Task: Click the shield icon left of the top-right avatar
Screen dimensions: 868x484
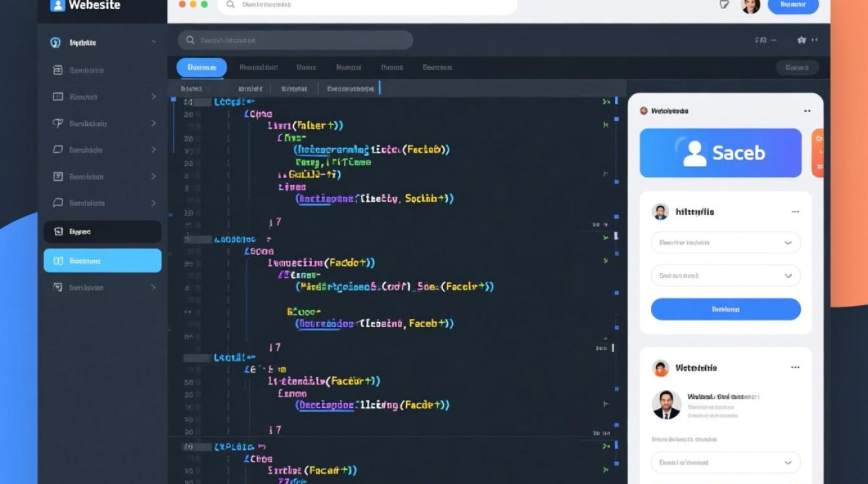Action: pos(724,5)
